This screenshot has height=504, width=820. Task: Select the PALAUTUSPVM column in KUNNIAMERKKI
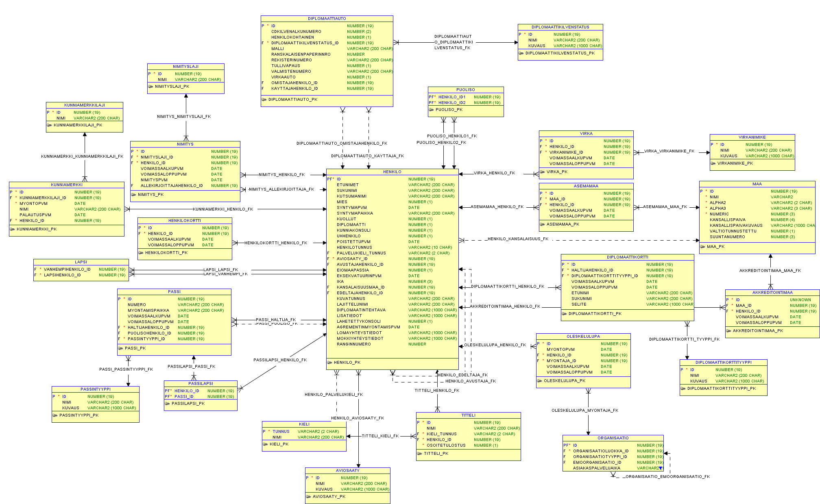pos(66,215)
